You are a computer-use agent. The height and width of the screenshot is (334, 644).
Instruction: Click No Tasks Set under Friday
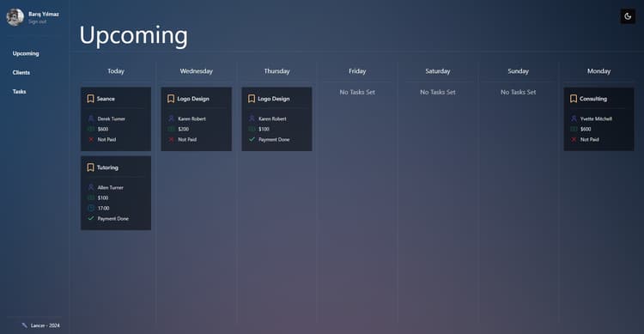pyautogui.click(x=357, y=93)
